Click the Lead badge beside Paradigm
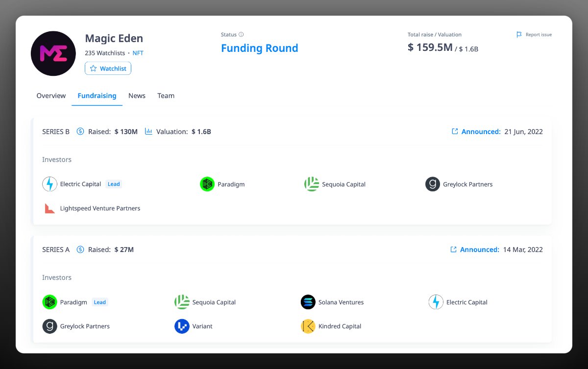588x369 pixels. click(100, 302)
